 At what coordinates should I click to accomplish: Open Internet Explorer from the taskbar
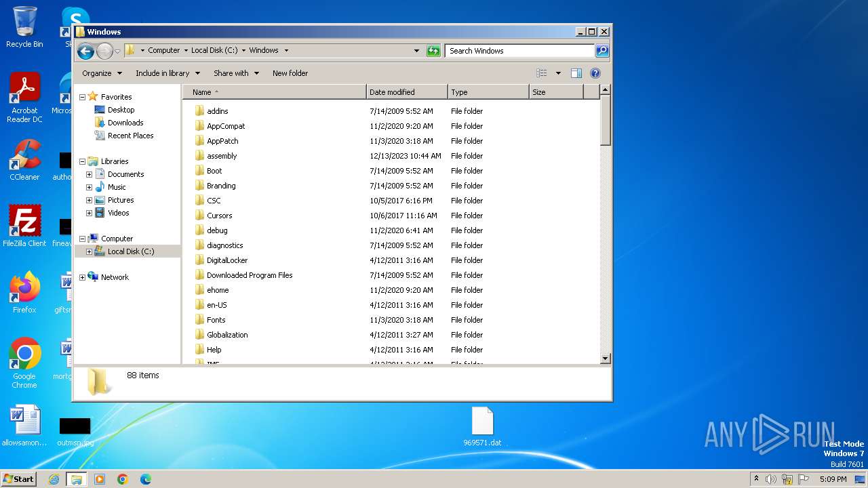pyautogui.click(x=54, y=479)
